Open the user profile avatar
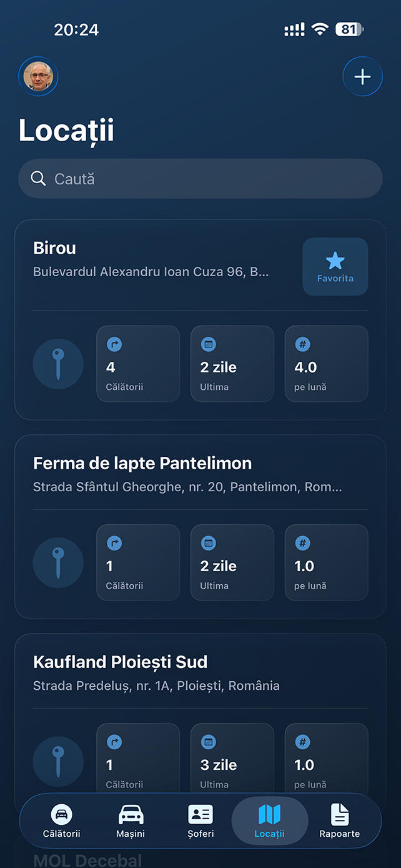Viewport: 401px width, 868px height. coord(39,77)
